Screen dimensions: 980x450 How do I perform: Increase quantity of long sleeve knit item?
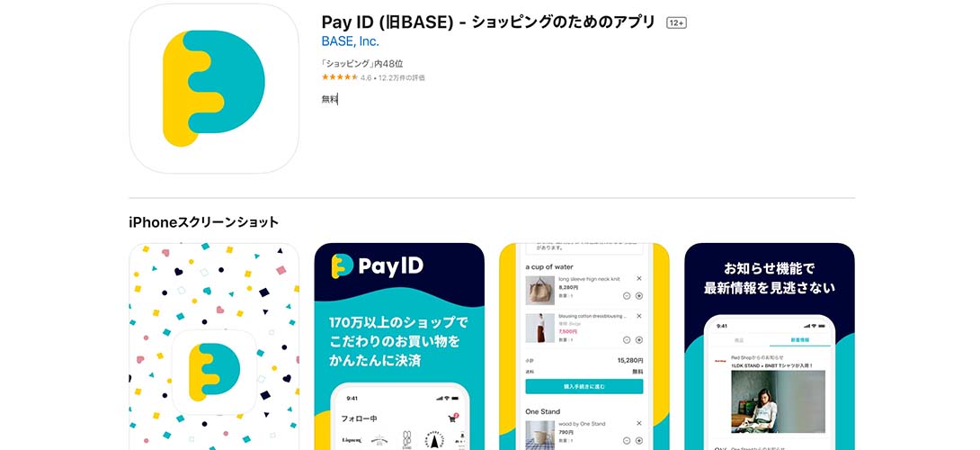tap(638, 296)
